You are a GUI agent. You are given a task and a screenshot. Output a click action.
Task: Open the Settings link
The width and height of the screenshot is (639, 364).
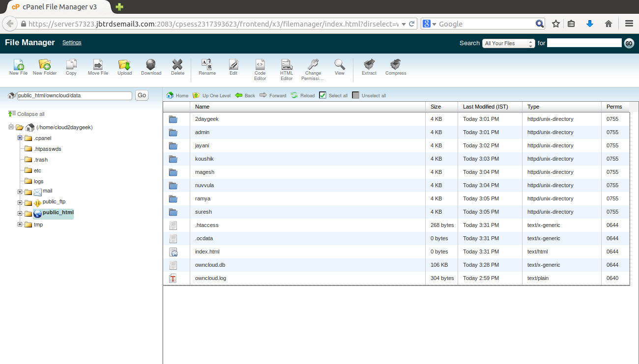[72, 43]
